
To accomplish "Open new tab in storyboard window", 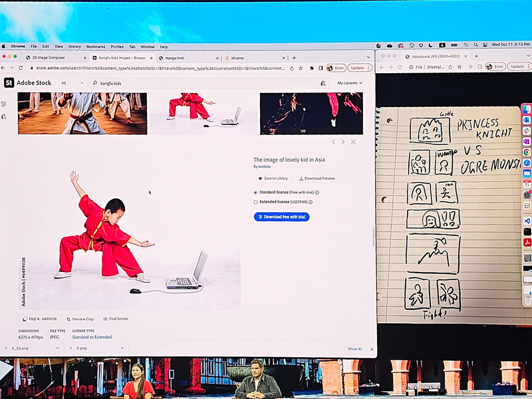I will pyautogui.click(x=476, y=57).
